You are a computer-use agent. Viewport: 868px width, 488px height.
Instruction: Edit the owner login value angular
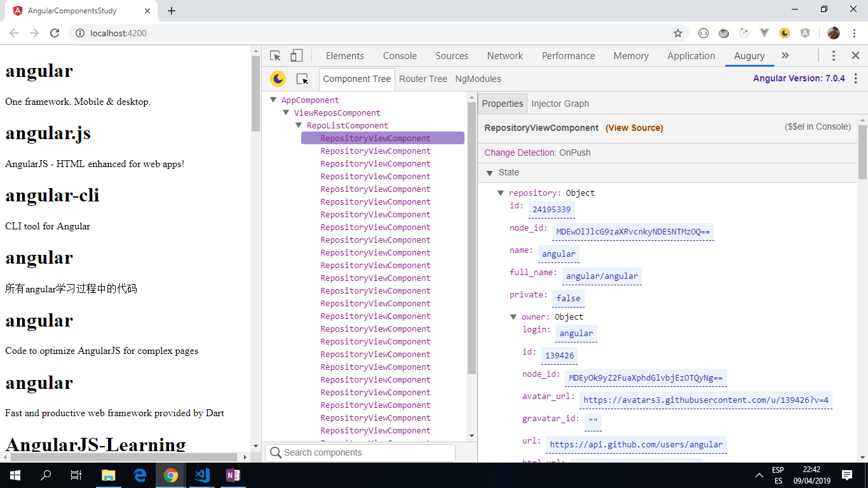tap(576, 333)
